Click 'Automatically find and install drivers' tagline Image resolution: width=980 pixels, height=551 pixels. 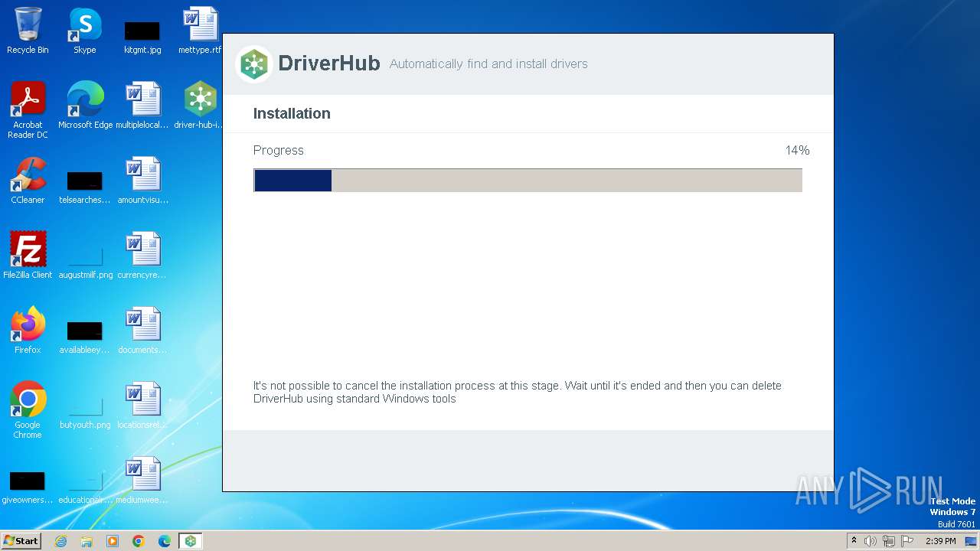point(488,64)
